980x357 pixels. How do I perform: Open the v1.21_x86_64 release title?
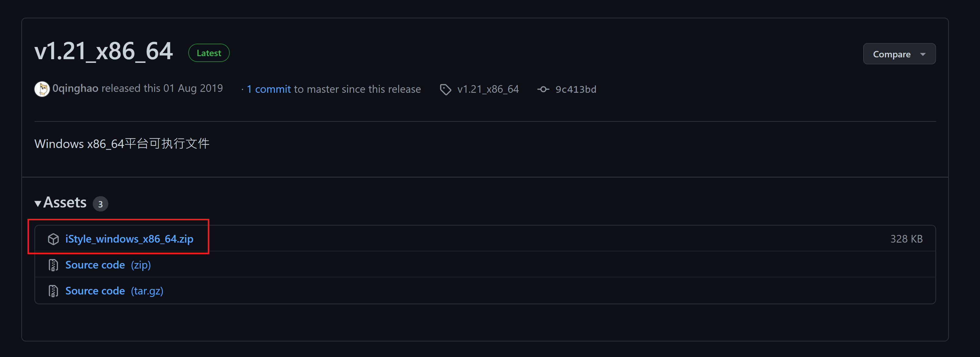click(103, 51)
